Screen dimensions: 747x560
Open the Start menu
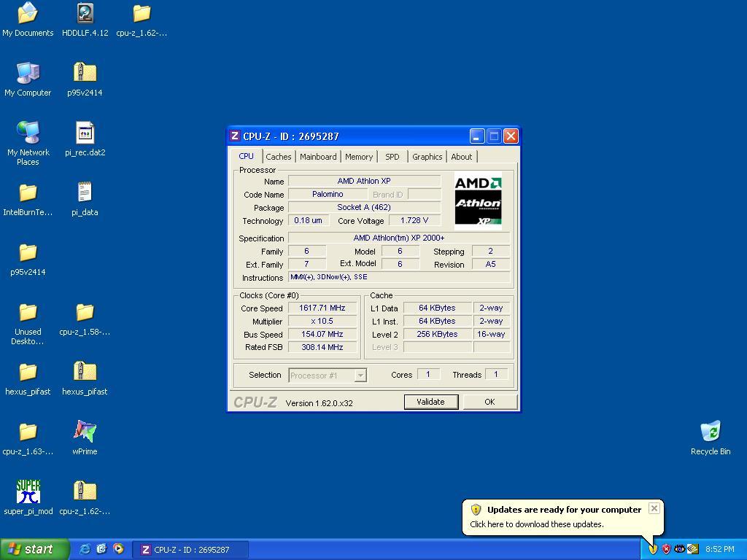point(34,549)
